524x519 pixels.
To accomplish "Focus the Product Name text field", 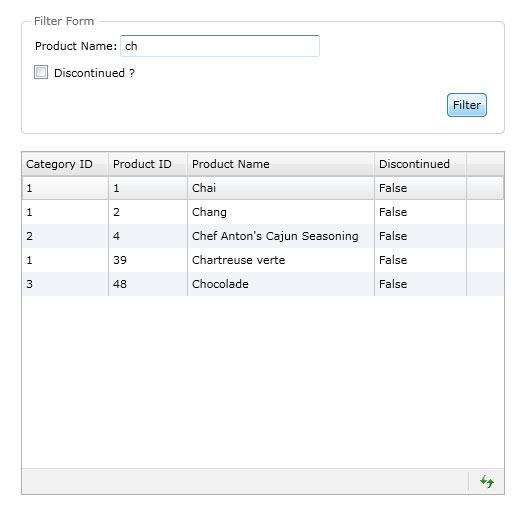I will click(x=220, y=46).
